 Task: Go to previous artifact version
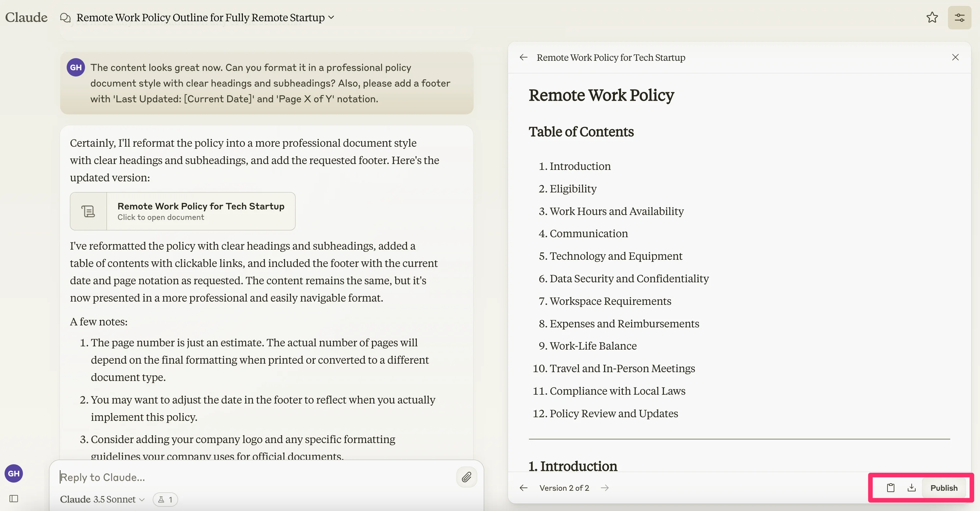[x=523, y=488]
